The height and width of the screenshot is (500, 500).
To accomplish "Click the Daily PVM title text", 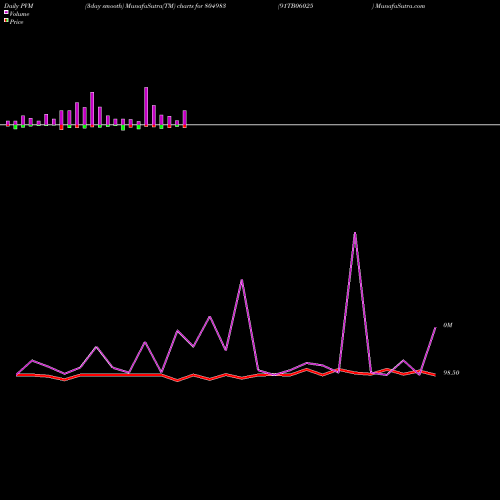I will pyautogui.click(x=19, y=6).
